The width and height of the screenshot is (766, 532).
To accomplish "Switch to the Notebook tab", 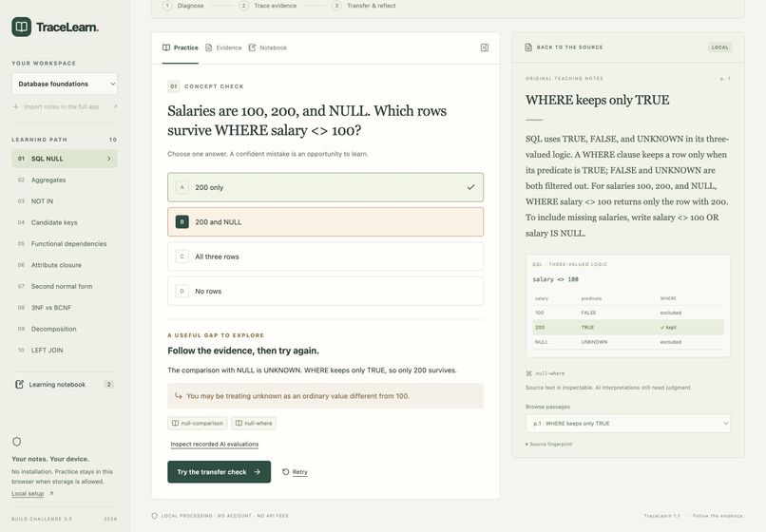I will [268, 47].
